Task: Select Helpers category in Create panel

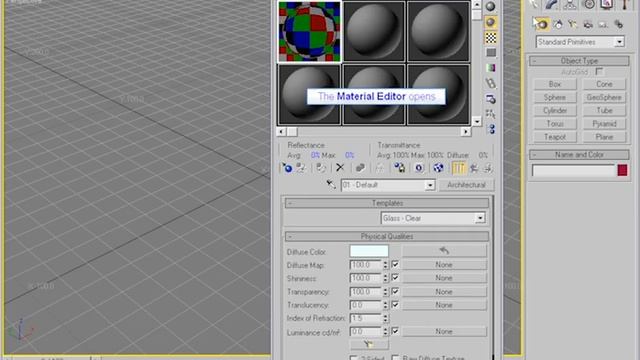Action: pos(603,24)
